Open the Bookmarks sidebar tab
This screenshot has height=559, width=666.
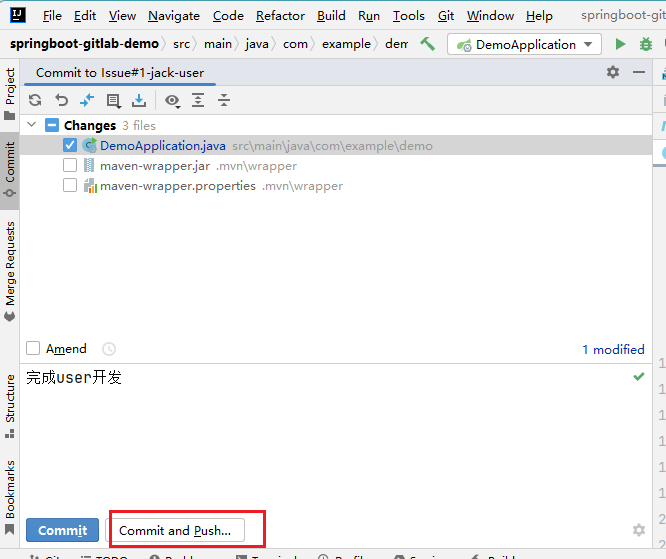coord(9,497)
